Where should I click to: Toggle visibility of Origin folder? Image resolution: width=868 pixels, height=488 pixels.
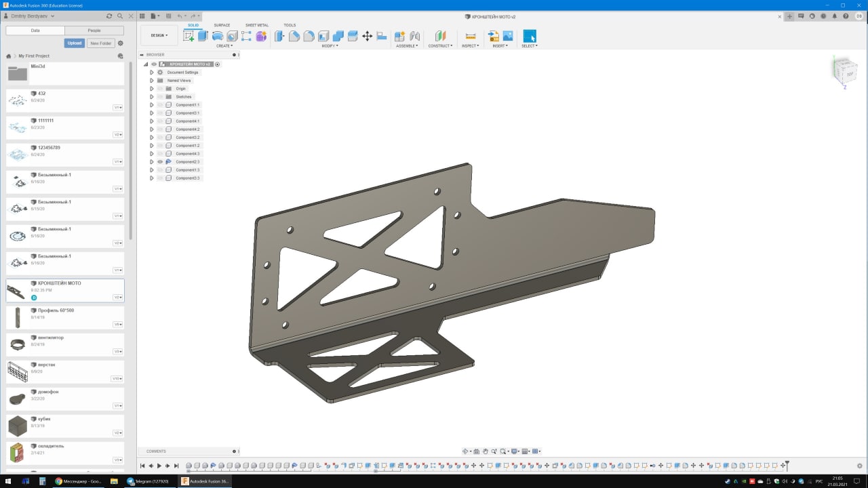(x=160, y=89)
